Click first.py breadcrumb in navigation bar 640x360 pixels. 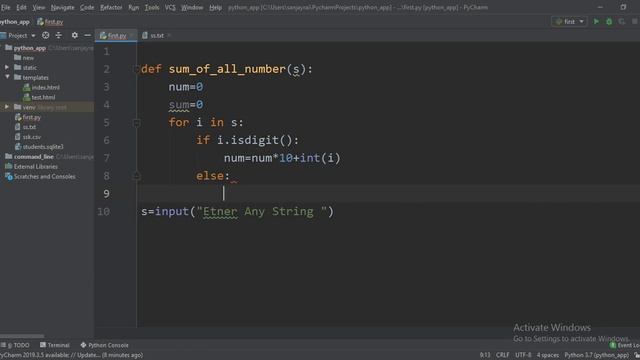[50, 22]
